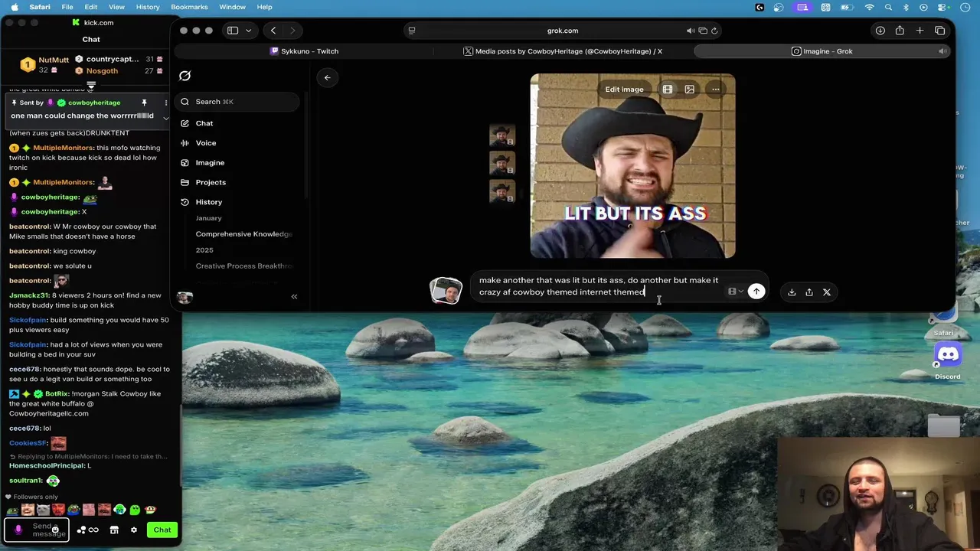980x551 pixels.
Task: Select the video film-strip mode icon
Action: pyautogui.click(x=668, y=90)
